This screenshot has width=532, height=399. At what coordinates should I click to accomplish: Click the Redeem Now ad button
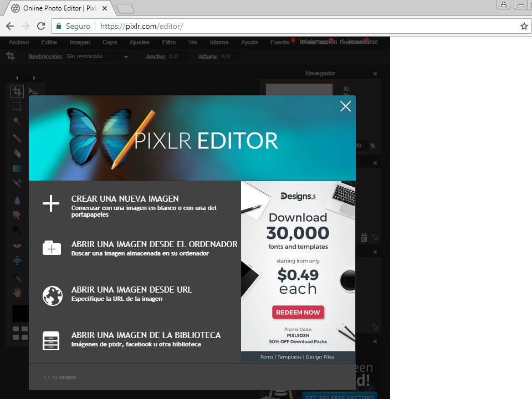pyautogui.click(x=298, y=312)
